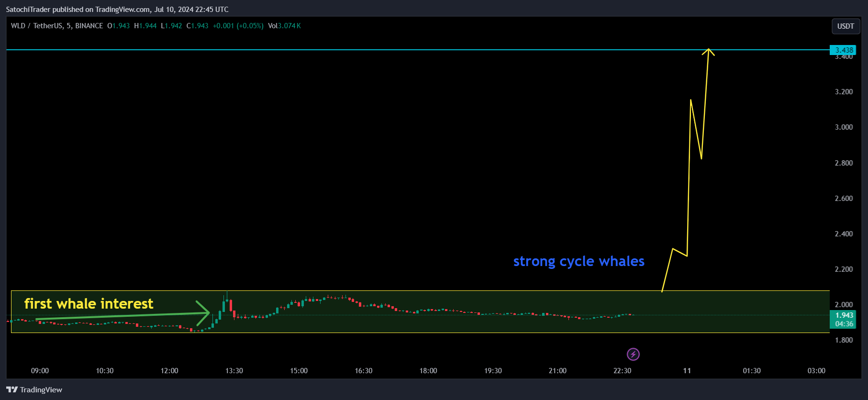Click the 1.943 current price label
Screen dimensions: 868x400
pos(844,315)
